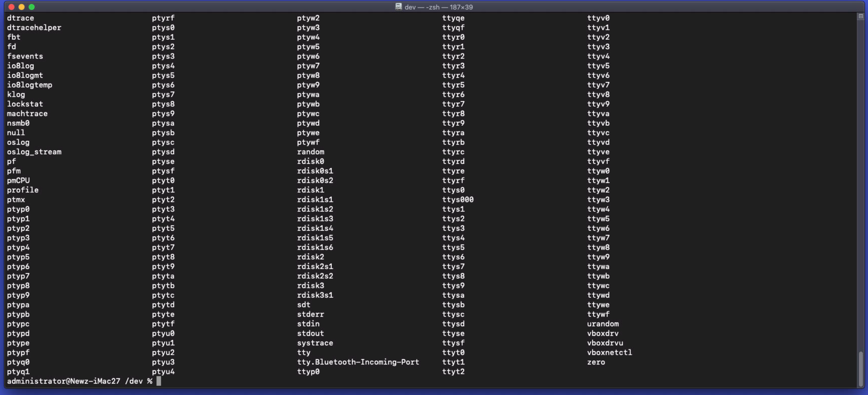
Task: Click the 'vboxdrvu' entry
Action: pos(605,343)
